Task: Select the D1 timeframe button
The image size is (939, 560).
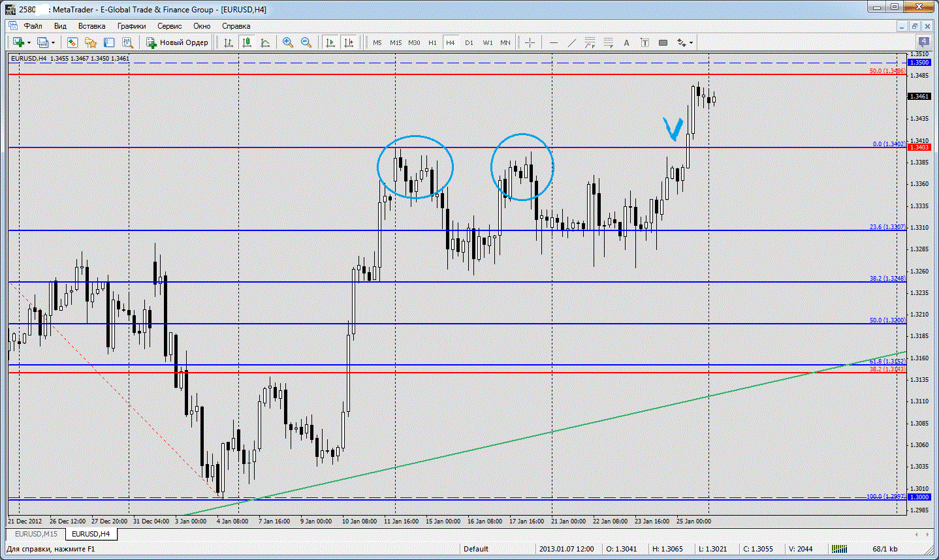Action: 469,42
